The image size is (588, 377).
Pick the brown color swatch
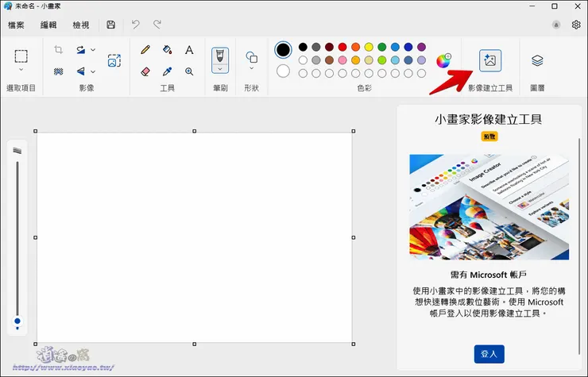pos(329,60)
